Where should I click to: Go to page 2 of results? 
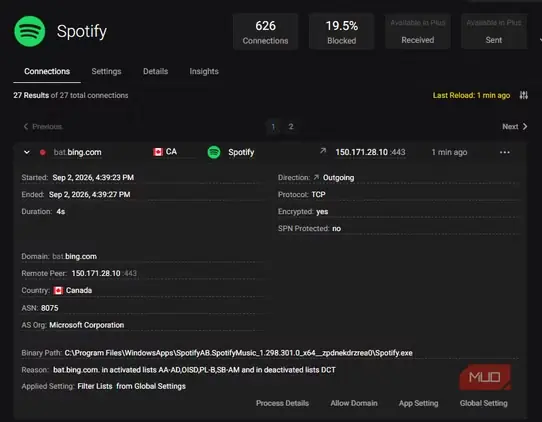click(291, 126)
